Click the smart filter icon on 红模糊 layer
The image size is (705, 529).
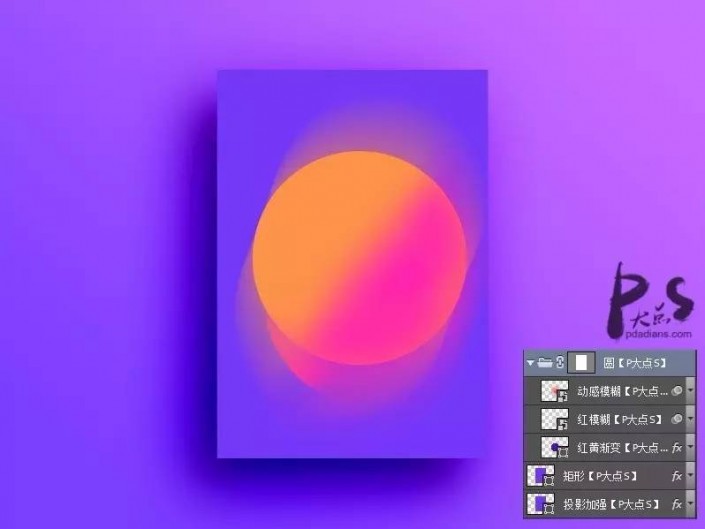coord(677,419)
